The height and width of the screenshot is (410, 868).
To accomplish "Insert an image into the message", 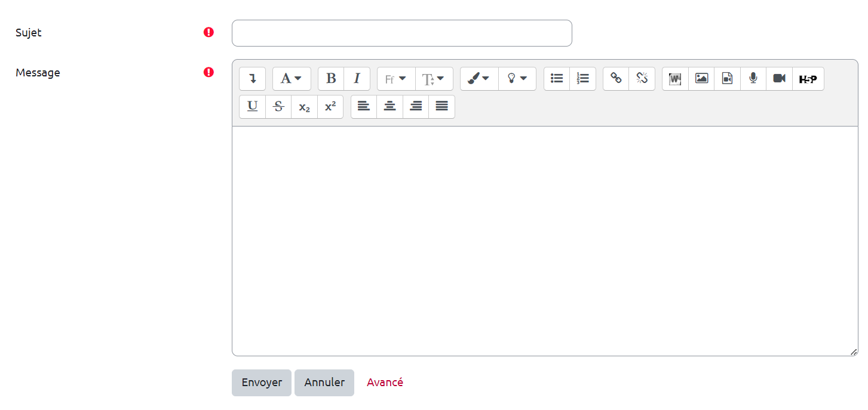I will click(x=701, y=79).
